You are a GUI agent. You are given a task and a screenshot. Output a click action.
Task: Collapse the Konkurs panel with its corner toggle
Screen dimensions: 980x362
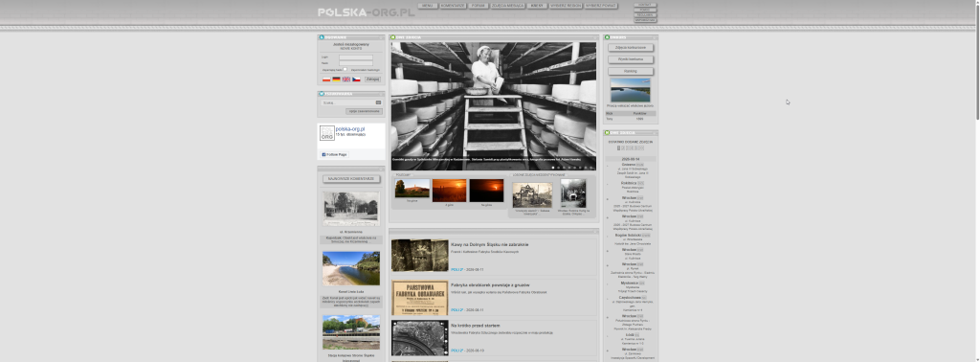[x=655, y=37]
